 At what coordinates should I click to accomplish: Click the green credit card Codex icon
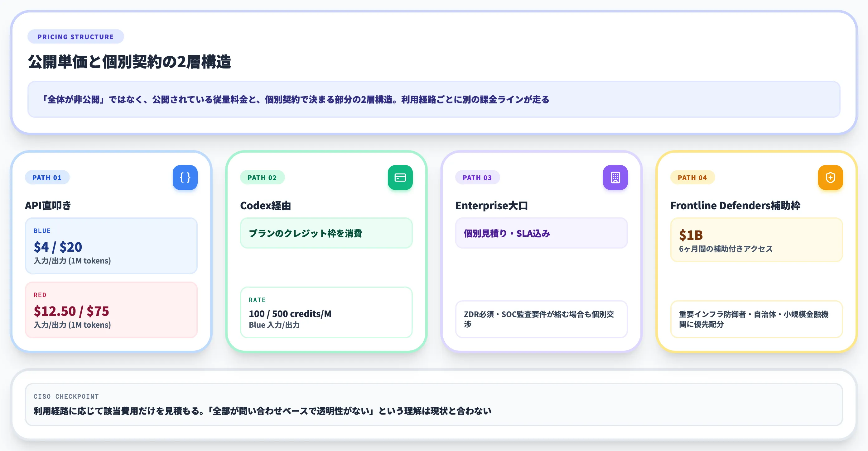400,177
